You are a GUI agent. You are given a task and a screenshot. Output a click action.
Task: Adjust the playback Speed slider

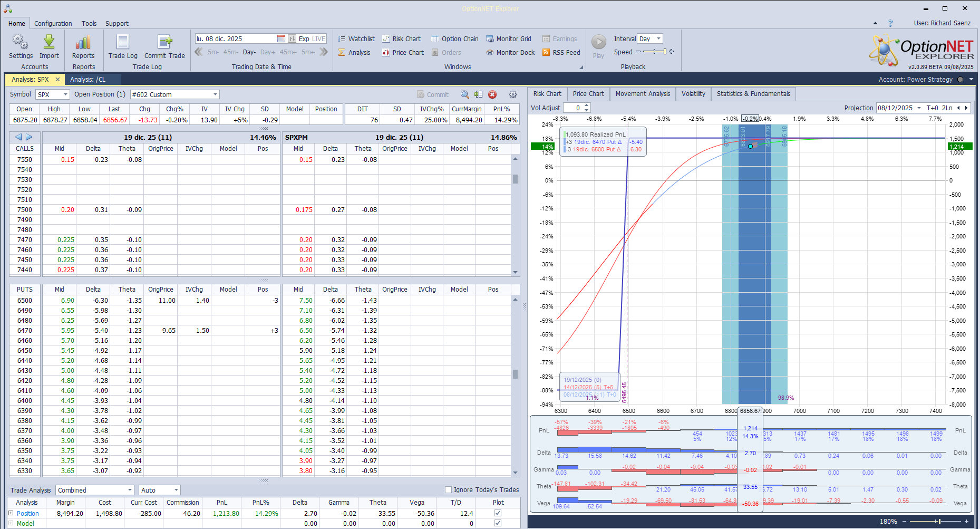[654, 52]
